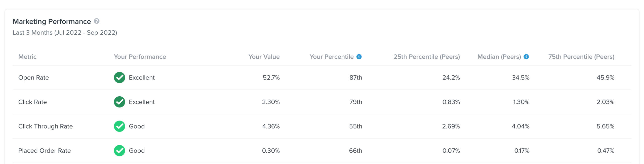Click the 25th Percentile (Peers) header
644x164 pixels.
point(426,57)
